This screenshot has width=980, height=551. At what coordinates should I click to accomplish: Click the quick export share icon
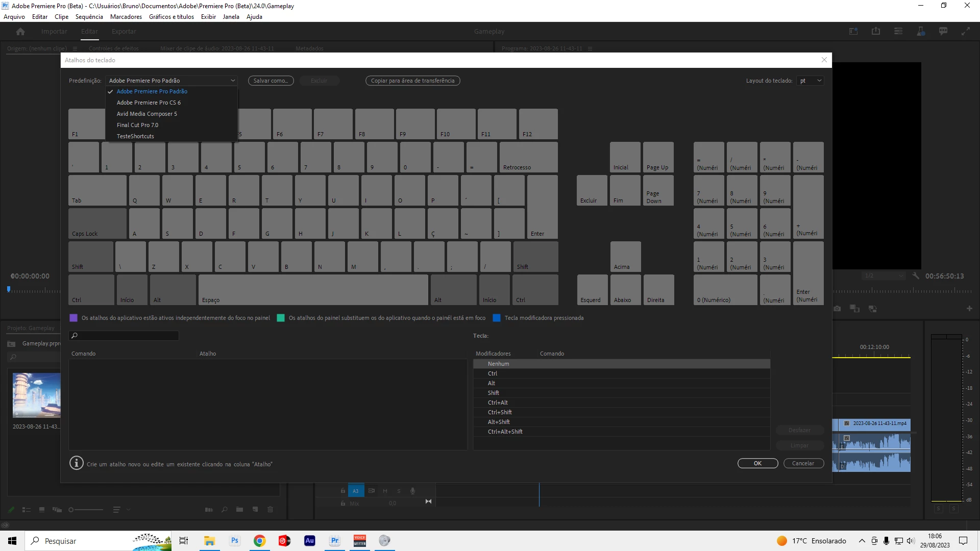tap(876, 32)
